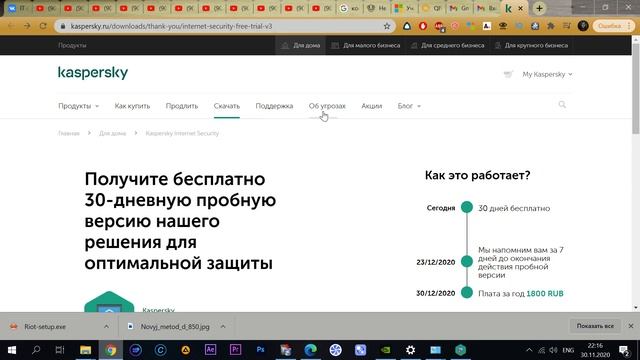Open the Акции menu item
This screenshot has height=360, width=640.
pos(371,106)
